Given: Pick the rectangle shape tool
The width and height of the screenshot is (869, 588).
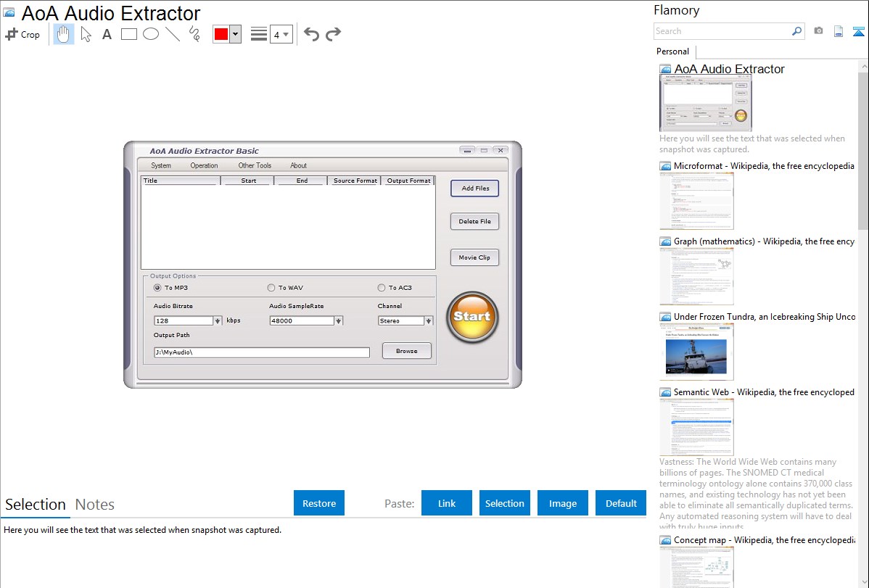Looking at the screenshot, I should coord(128,34).
